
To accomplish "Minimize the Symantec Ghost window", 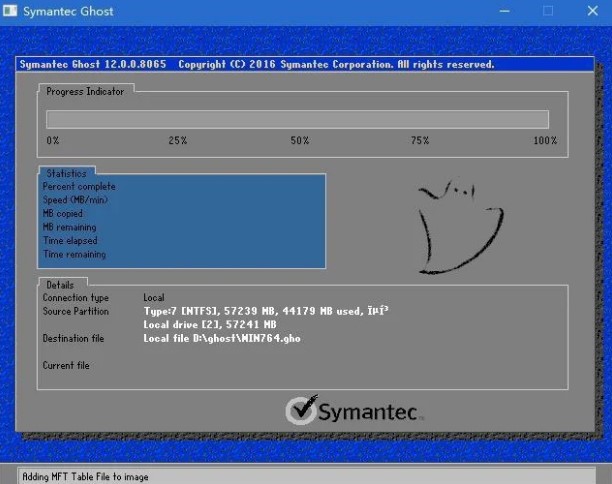I will [499, 11].
